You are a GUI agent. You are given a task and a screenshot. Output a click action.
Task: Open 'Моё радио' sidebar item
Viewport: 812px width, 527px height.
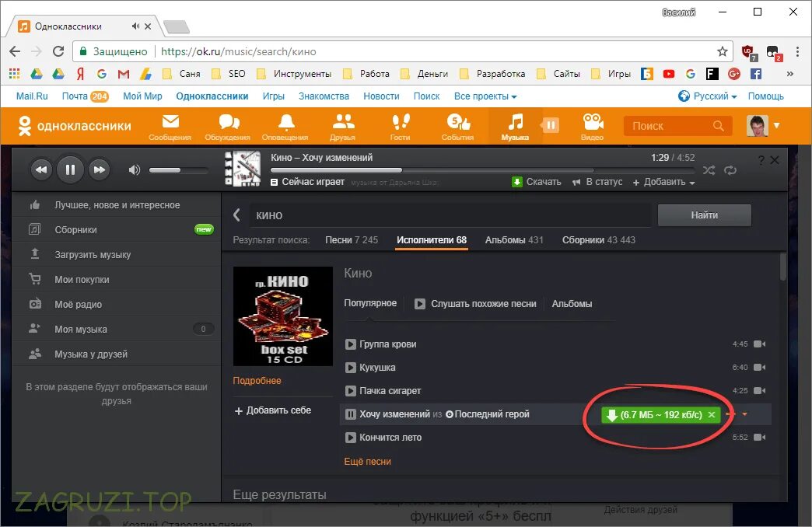117,305
